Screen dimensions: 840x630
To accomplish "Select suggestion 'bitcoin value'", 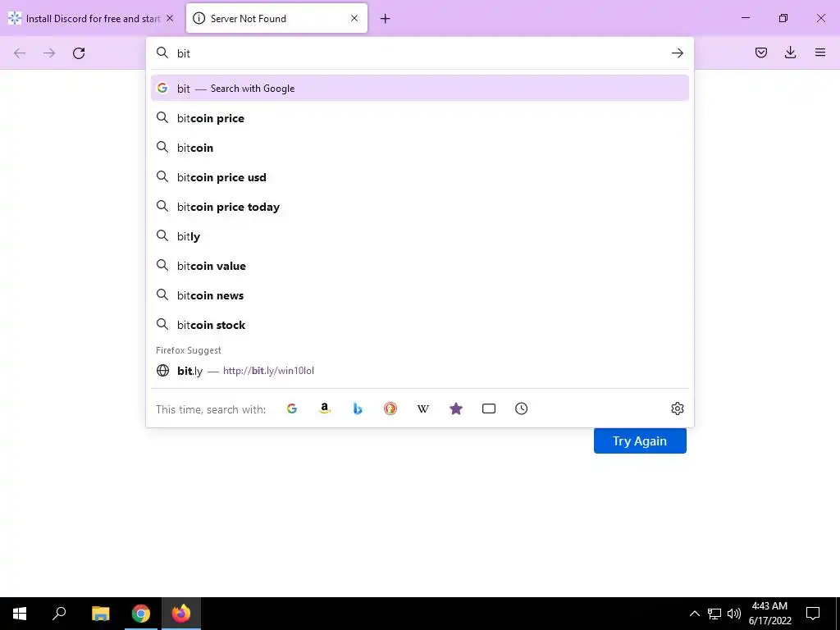I will point(420,266).
